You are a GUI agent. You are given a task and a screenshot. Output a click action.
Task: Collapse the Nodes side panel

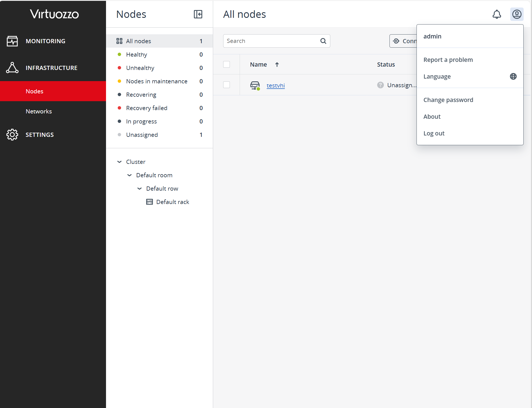click(x=198, y=14)
